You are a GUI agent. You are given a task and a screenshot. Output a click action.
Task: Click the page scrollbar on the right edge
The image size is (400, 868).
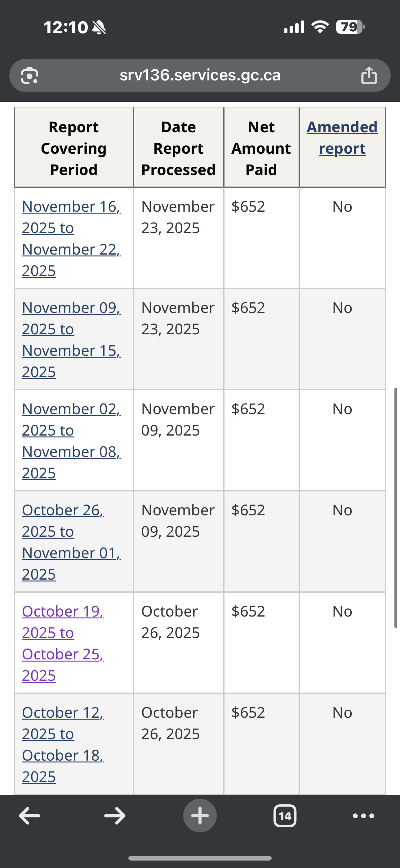(x=396, y=508)
